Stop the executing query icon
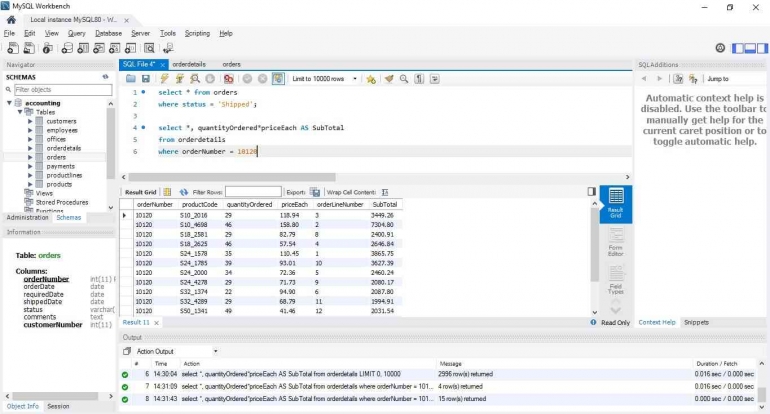Viewport: 770px width, 414px height. [210, 79]
